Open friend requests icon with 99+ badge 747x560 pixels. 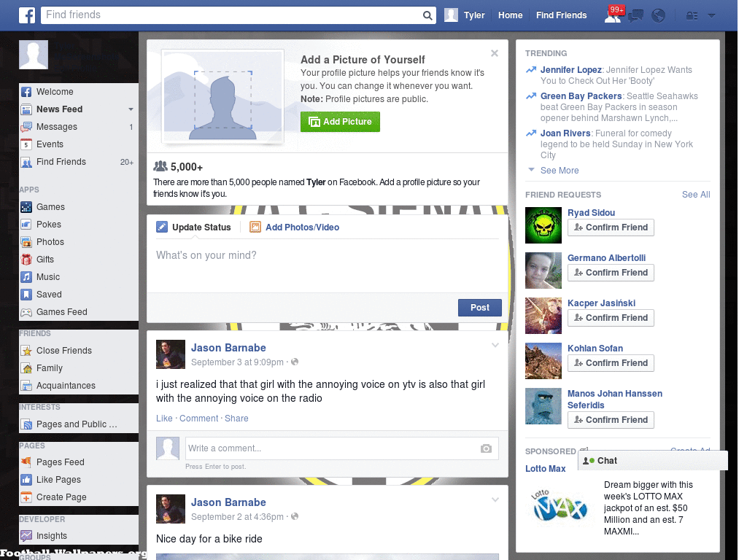613,15
